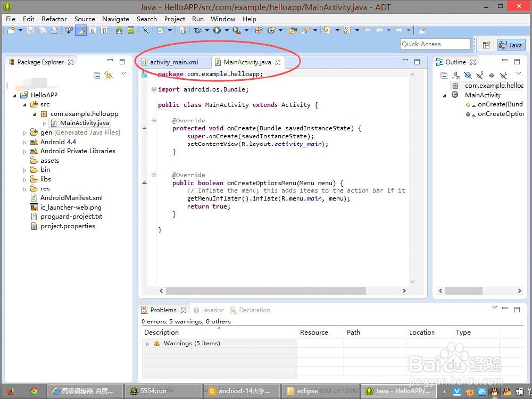Open the Firefox taskbar icon
This screenshot has height=399, width=532.
click(x=10, y=391)
